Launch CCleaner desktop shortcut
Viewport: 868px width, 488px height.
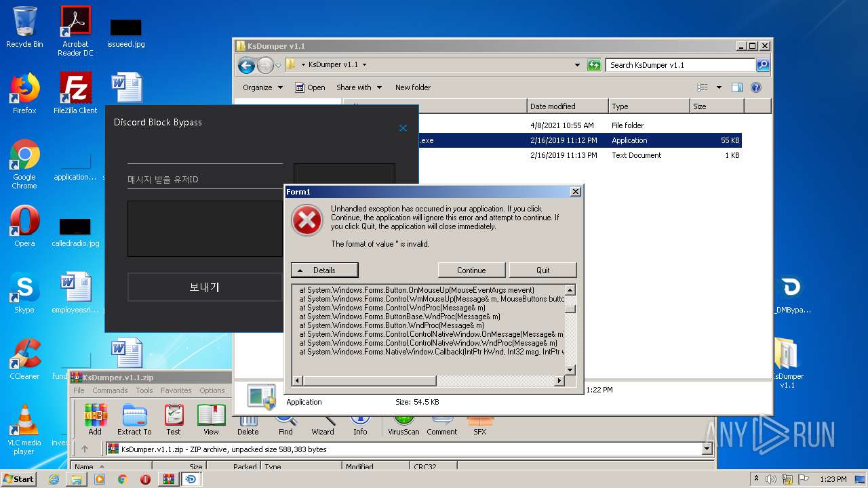pos(24,359)
